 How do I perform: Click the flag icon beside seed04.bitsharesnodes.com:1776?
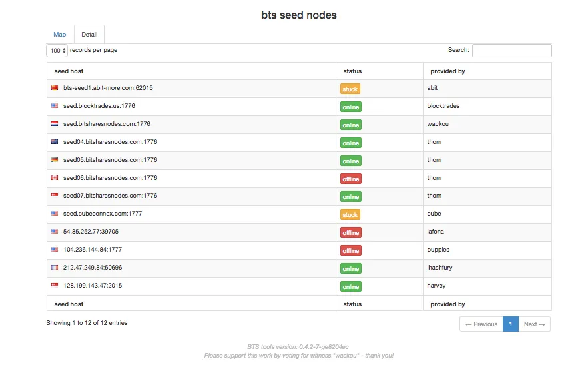55,142
